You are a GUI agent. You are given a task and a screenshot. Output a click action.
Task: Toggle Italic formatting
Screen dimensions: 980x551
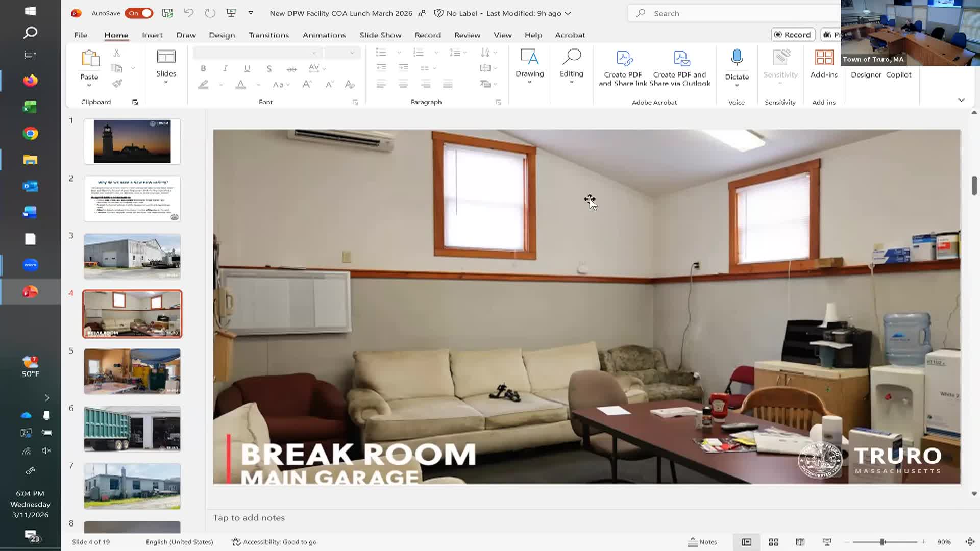(x=225, y=68)
